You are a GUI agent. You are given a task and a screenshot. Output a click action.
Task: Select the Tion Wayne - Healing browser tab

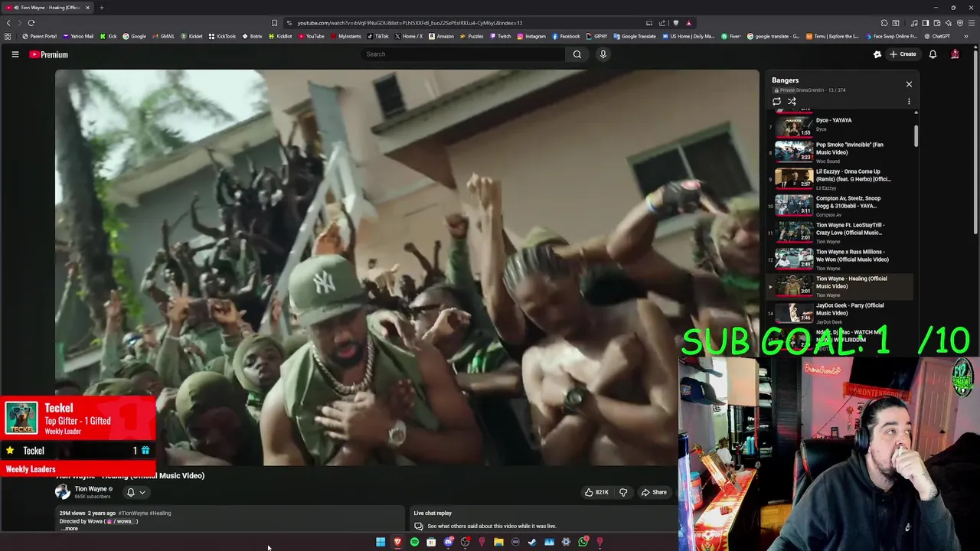(x=47, y=8)
